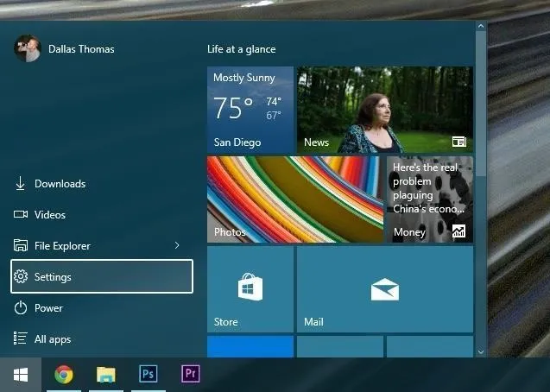The width and height of the screenshot is (550, 392).
Task: Click the Mail envelope icon
Action: [x=385, y=289]
